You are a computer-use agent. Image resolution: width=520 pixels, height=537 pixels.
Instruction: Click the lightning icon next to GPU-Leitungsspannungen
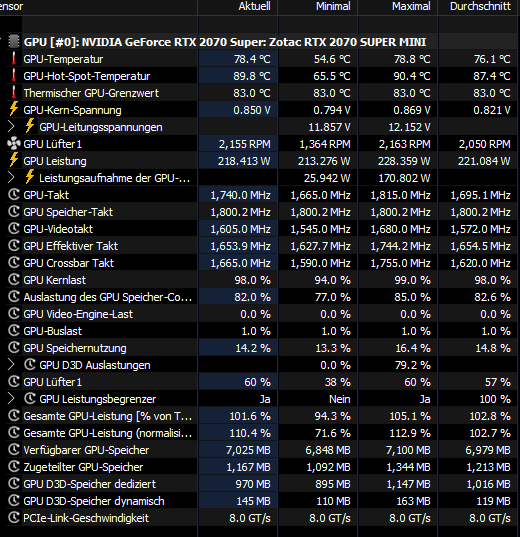[30, 127]
